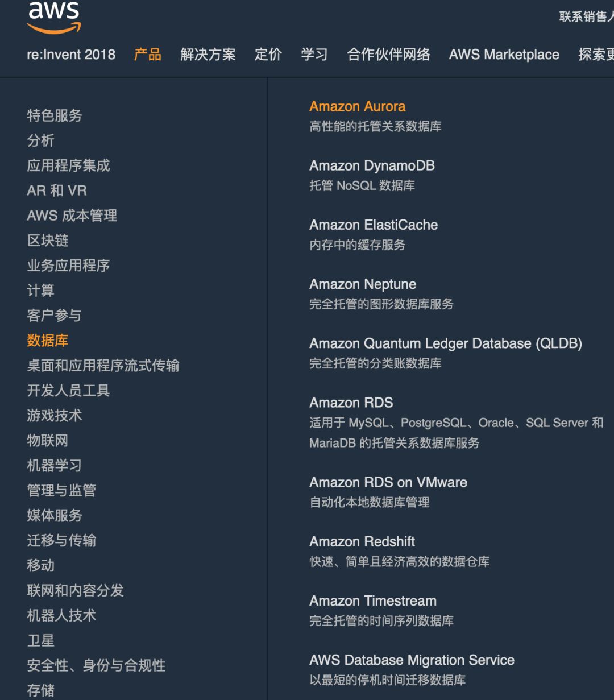
Task: Open the Amazon DynamoDB product link
Action: [372, 166]
